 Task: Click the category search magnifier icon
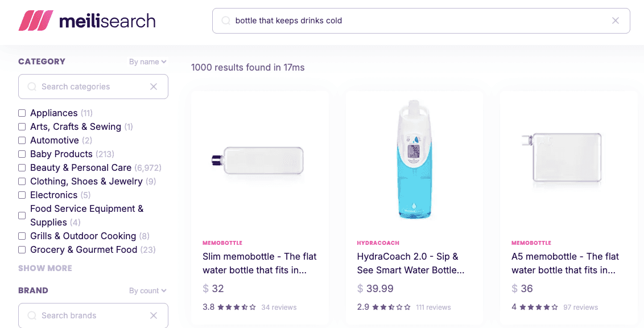(x=32, y=87)
